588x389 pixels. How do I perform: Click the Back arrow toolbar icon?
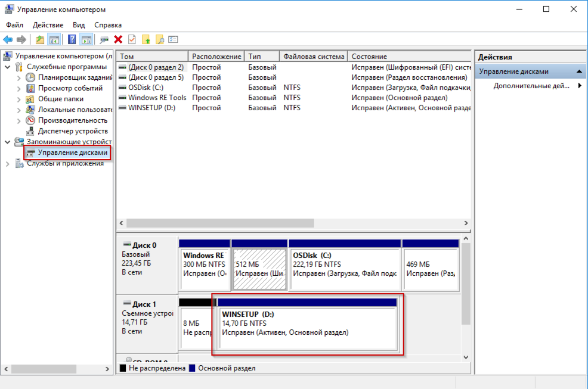pyautogui.click(x=8, y=39)
